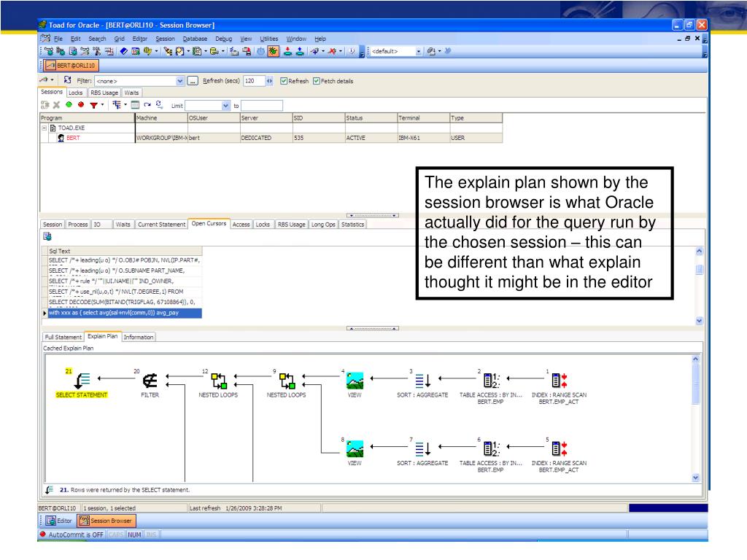Click the tree grouping icon in Sessions toolbar
The height and width of the screenshot is (560, 747).
[116, 105]
